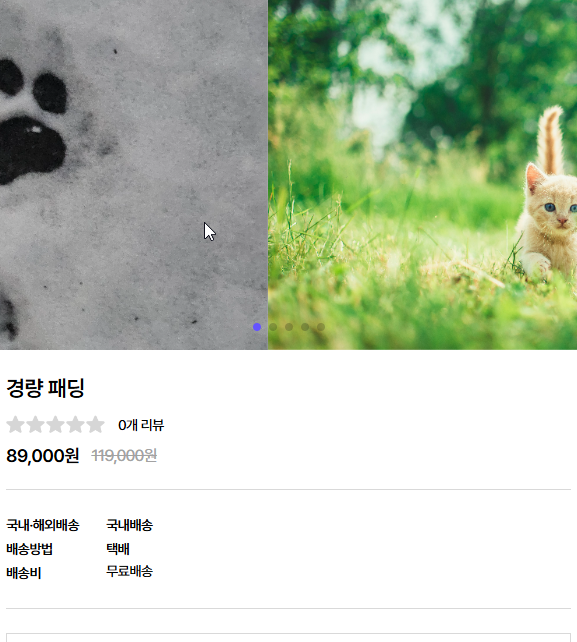
Task: Click the first rating star
Action: click(x=16, y=425)
